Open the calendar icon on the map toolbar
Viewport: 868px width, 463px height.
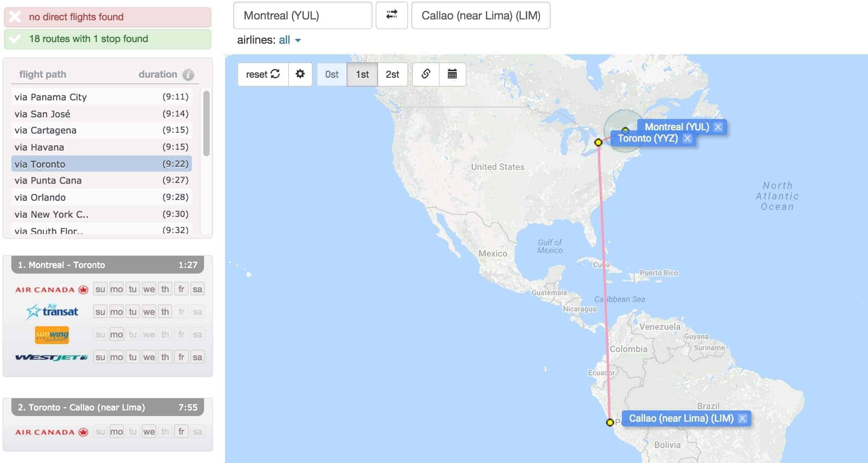[x=452, y=74]
